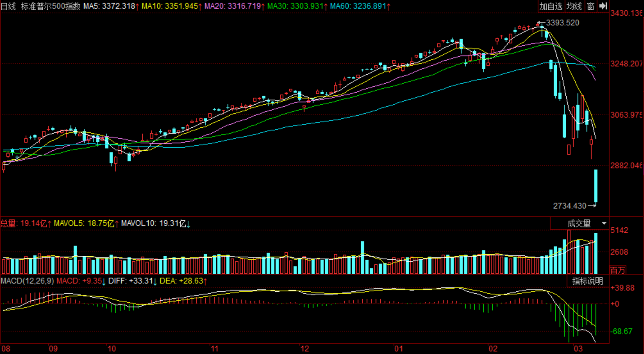
Task: Click the 11 month marker on time axis
Action: (x=215, y=349)
